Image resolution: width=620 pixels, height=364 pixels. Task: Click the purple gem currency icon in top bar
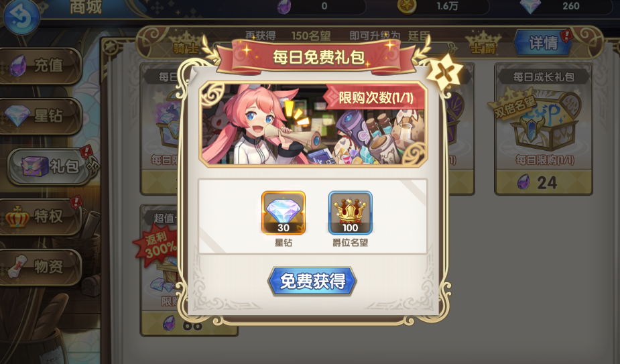pyautogui.click(x=284, y=7)
